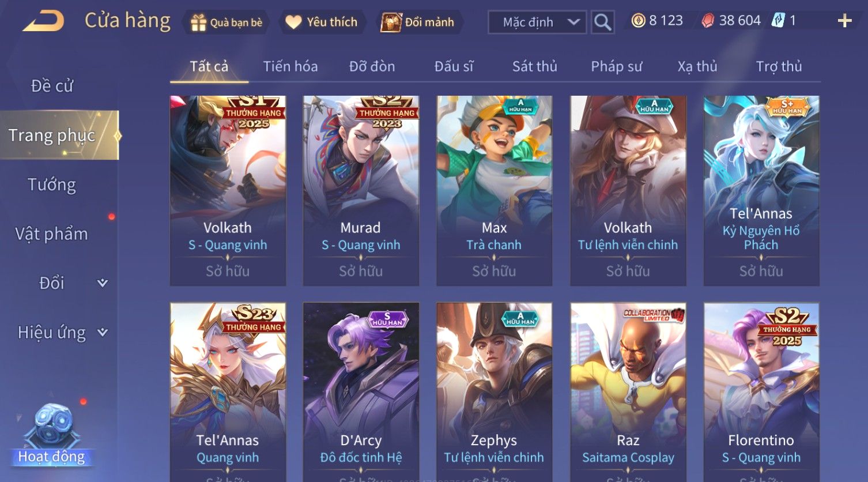Open the Mặc định sort dropdown
Viewport: 868px width, 482px height.
537,22
